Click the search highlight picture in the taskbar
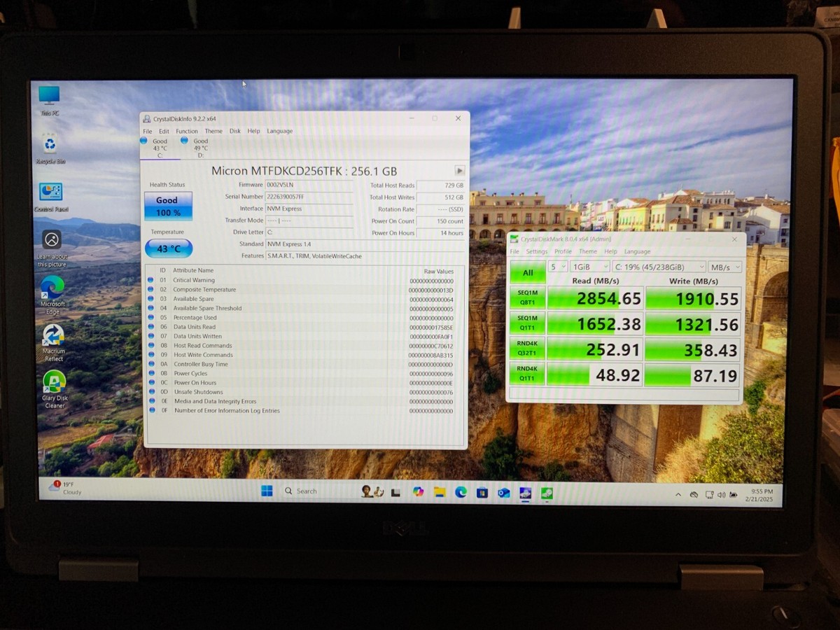This screenshot has width=840, height=630. point(372,491)
